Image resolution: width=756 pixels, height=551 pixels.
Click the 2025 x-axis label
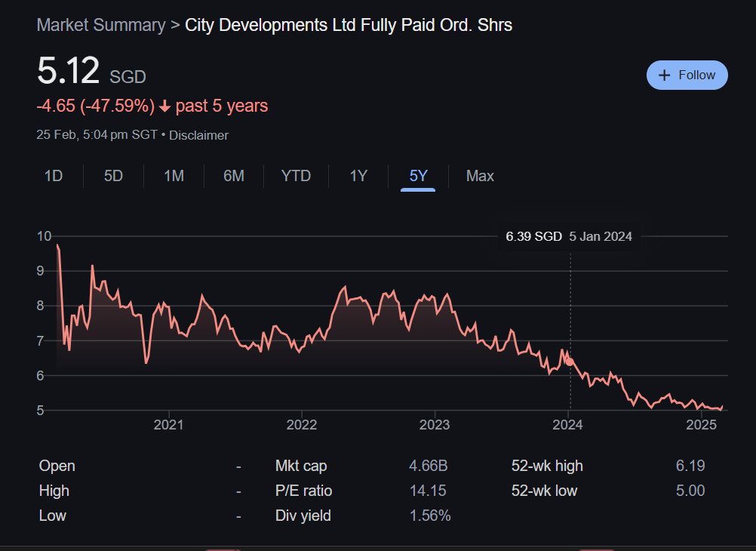coord(701,425)
